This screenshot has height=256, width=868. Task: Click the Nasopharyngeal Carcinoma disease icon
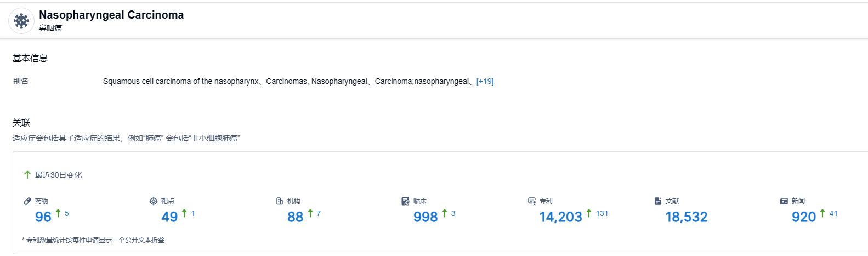click(21, 21)
